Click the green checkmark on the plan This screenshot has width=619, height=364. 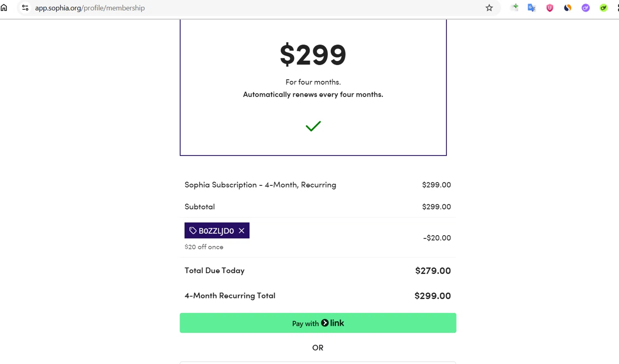(313, 126)
